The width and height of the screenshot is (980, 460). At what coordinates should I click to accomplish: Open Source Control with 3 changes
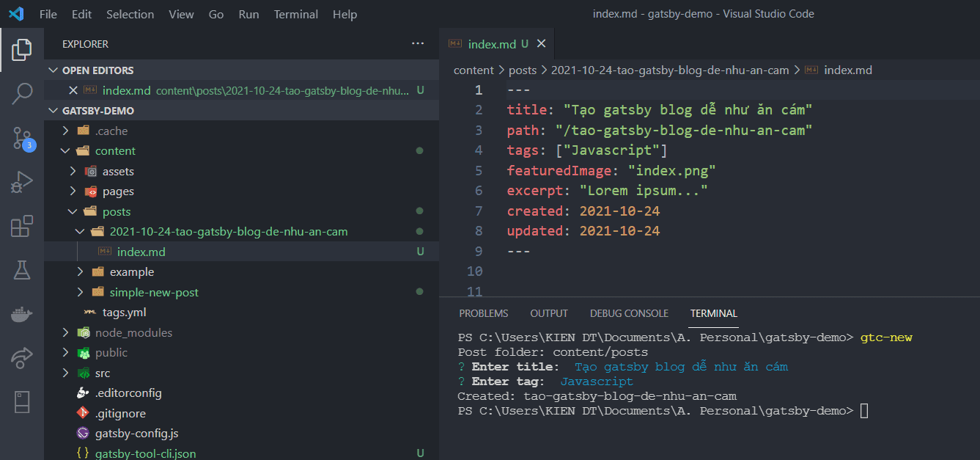22,137
